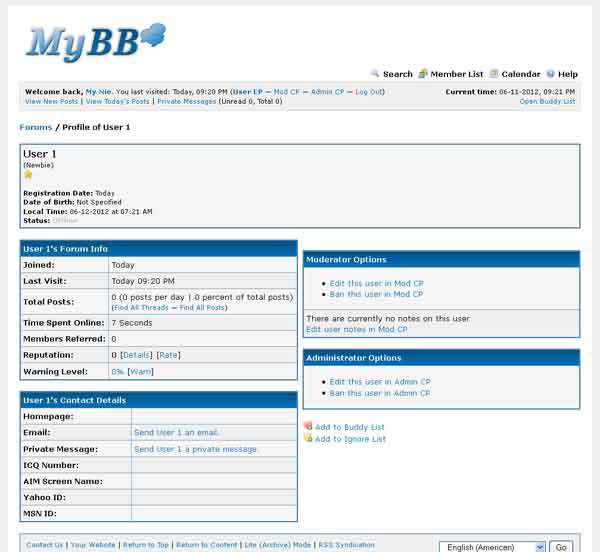This screenshot has height=552, width=600.
Task: Open Find All Threads link
Action: click(143, 307)
